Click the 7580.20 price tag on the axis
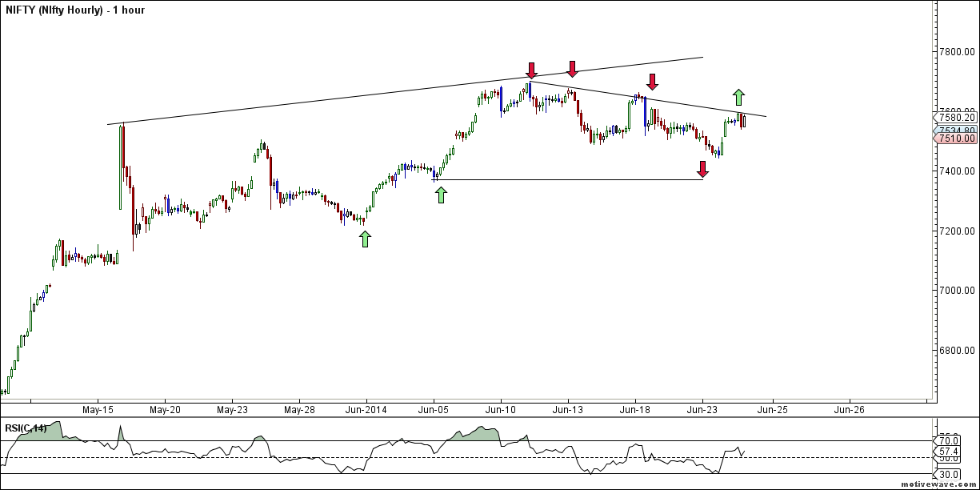 (956, 118)
